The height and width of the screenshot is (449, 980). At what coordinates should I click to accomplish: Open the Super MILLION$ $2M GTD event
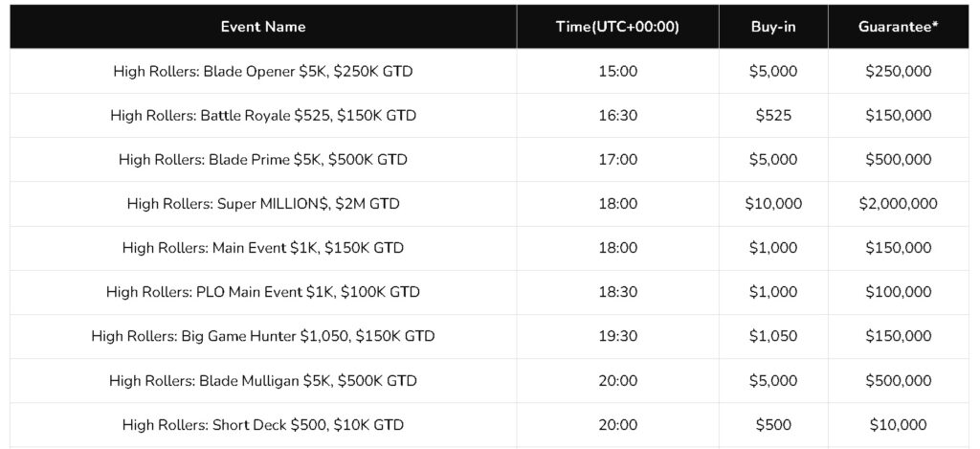[x=263, y=204]
